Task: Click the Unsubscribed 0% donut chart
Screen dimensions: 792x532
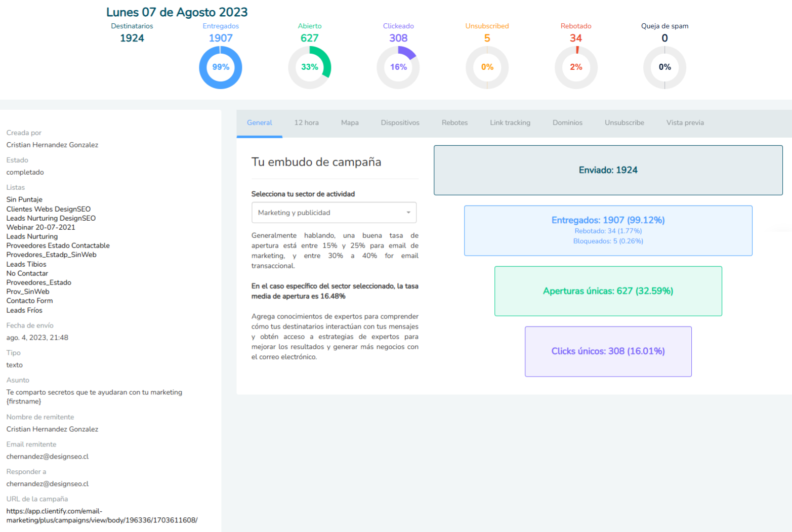Action: tap(487, 67)
